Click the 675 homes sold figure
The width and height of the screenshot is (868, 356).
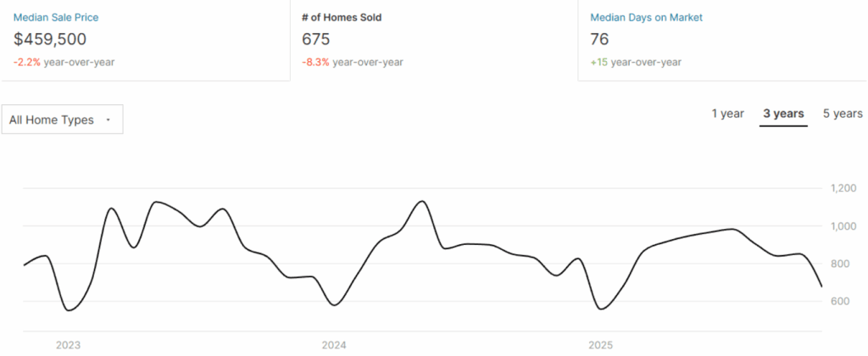[316, 39]
